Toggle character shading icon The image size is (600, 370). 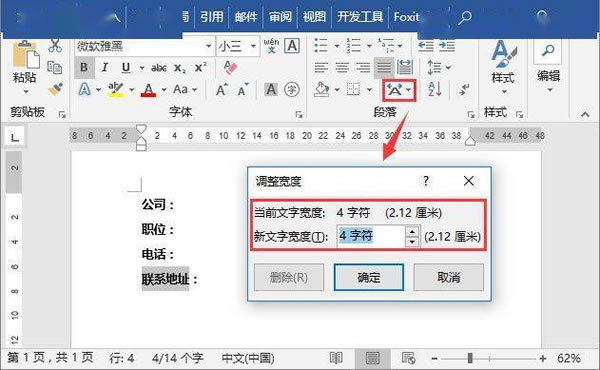tap(271, 90)
